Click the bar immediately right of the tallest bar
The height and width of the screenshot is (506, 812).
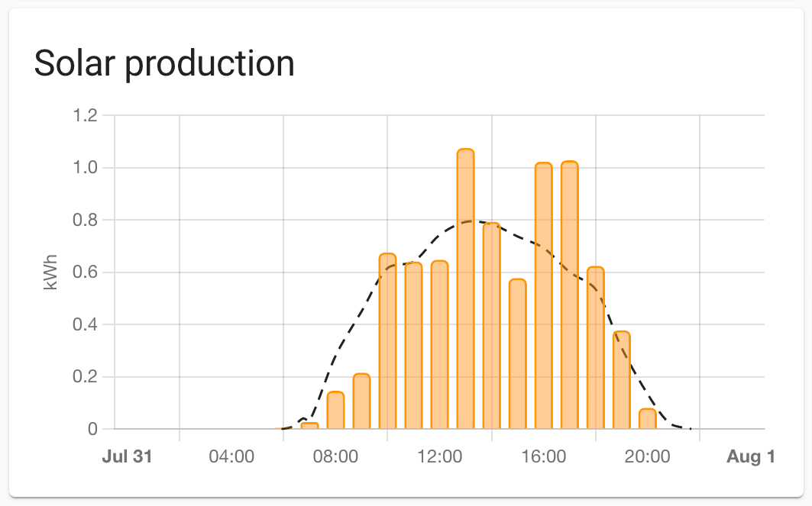tap(491, 326)
